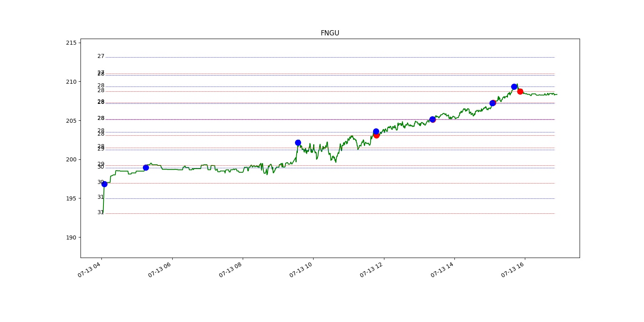Click the 07-13 16 x-axis label
644x322 pixels.
click(x=512, y=270)
